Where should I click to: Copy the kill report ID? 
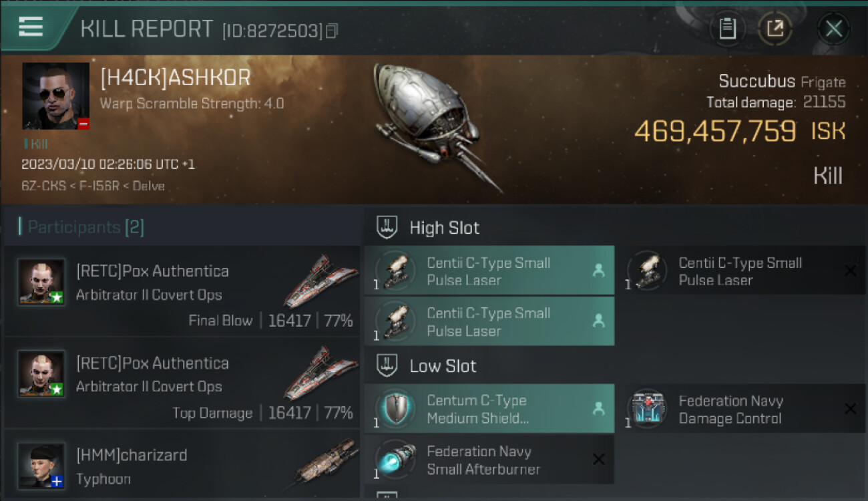(x=332, y=31)
